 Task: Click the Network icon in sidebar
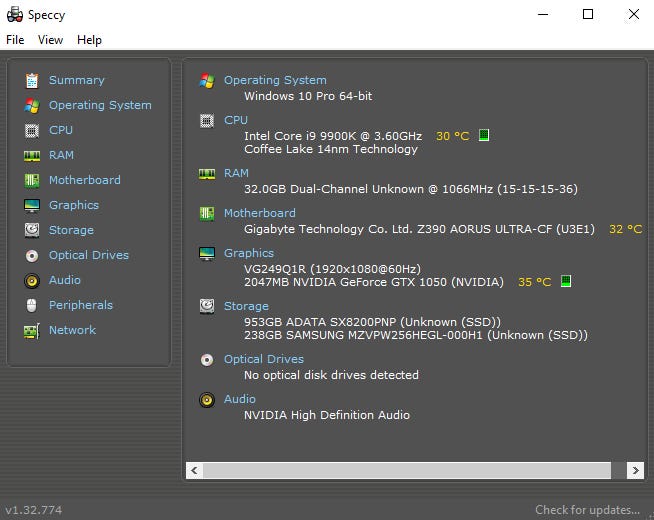[x=31, y=330]
